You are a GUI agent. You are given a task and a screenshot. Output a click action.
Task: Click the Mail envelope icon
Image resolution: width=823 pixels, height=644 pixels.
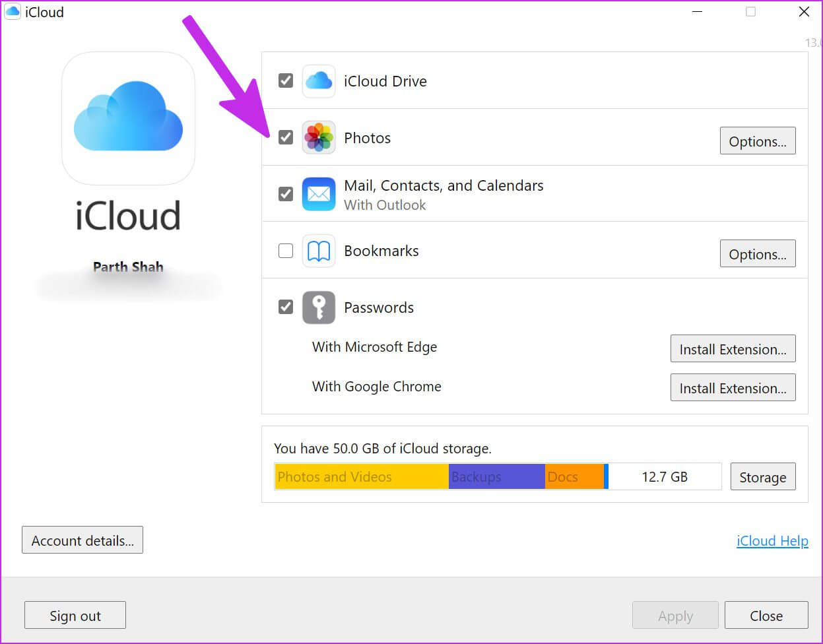click(x=319, y=194)
